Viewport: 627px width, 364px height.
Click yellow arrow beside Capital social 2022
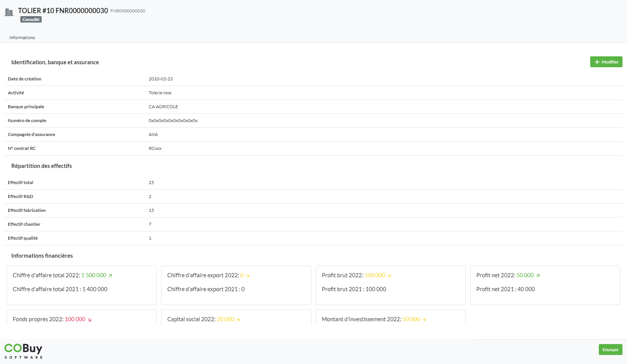[x=238, y=320]
